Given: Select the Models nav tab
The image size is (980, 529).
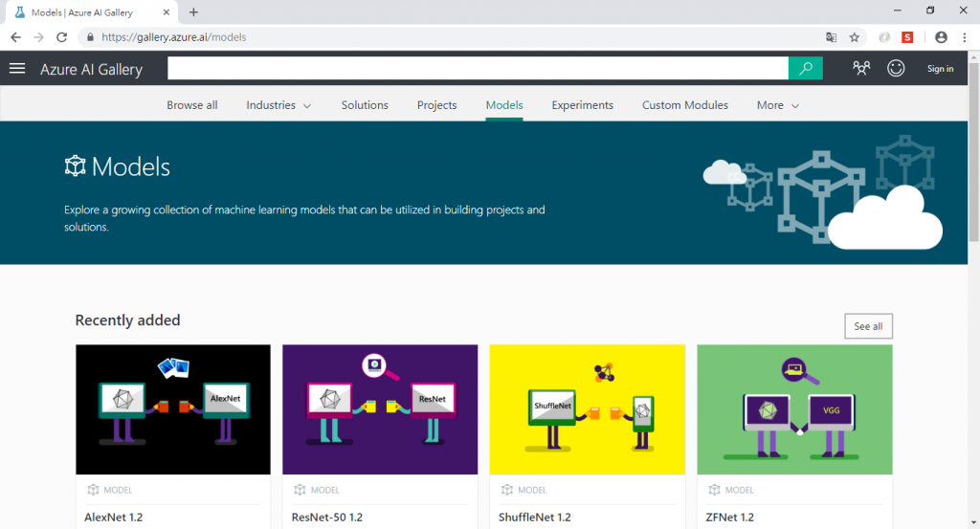Looking at the screenshot, I should pos(504,105).
